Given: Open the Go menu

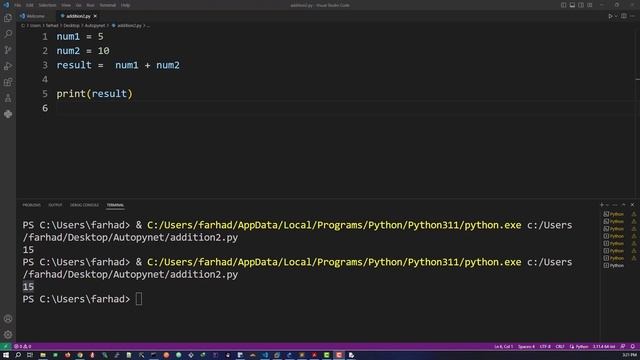Looking at the screenshot, I should click(x=78, y=5).
